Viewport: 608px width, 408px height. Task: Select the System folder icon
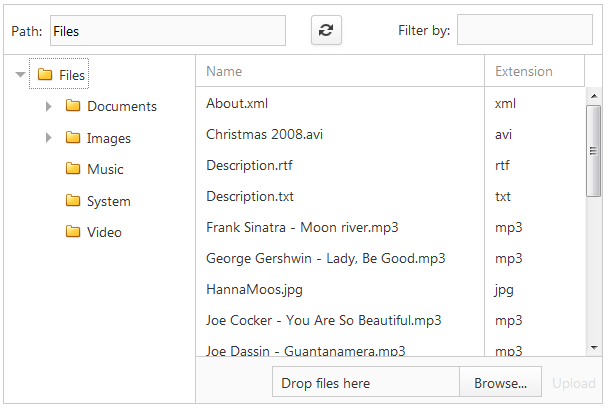point(73,200)
